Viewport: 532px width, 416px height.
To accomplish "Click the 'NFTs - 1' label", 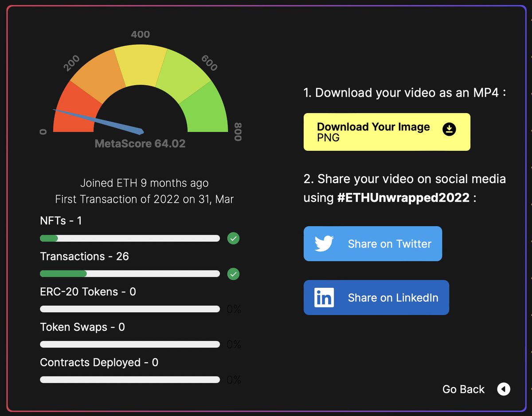I will coord(61,220).
